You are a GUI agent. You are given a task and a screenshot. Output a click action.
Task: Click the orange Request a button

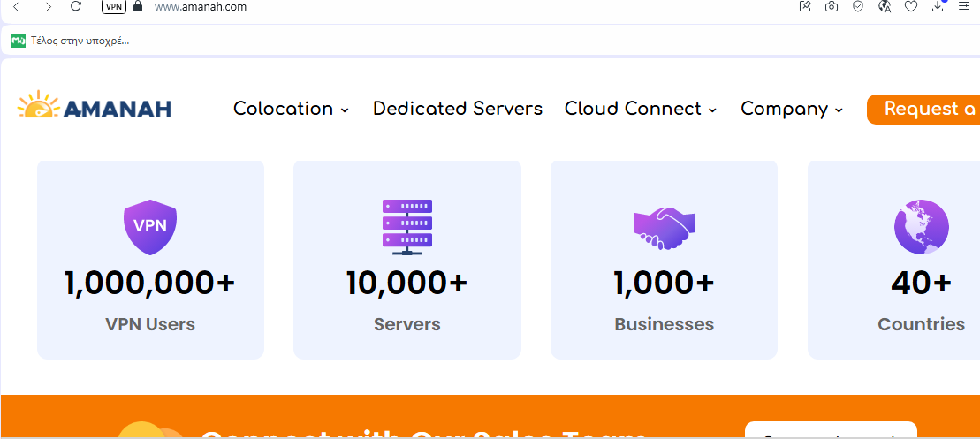coord(923,109)
